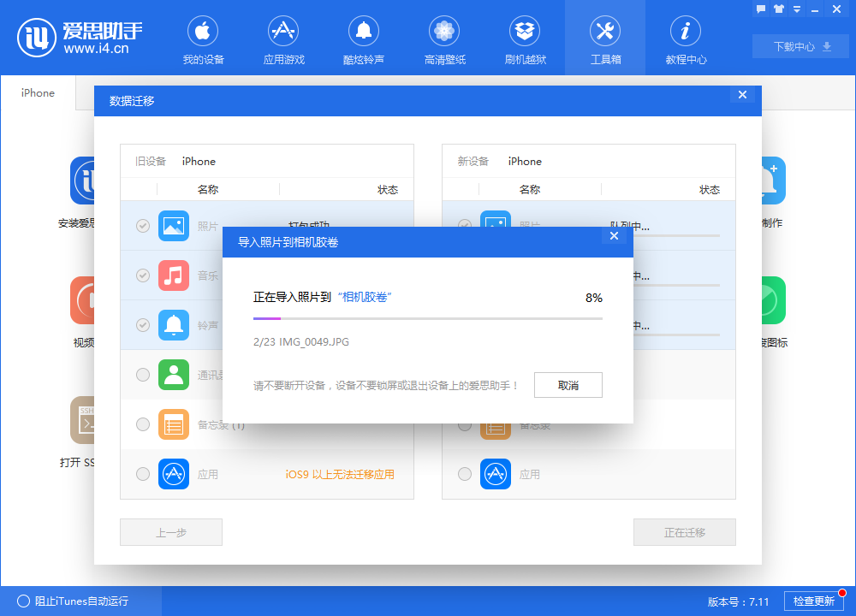Click the photo import progress bar
Screen dimensions: 856x616
click(427, 318)
